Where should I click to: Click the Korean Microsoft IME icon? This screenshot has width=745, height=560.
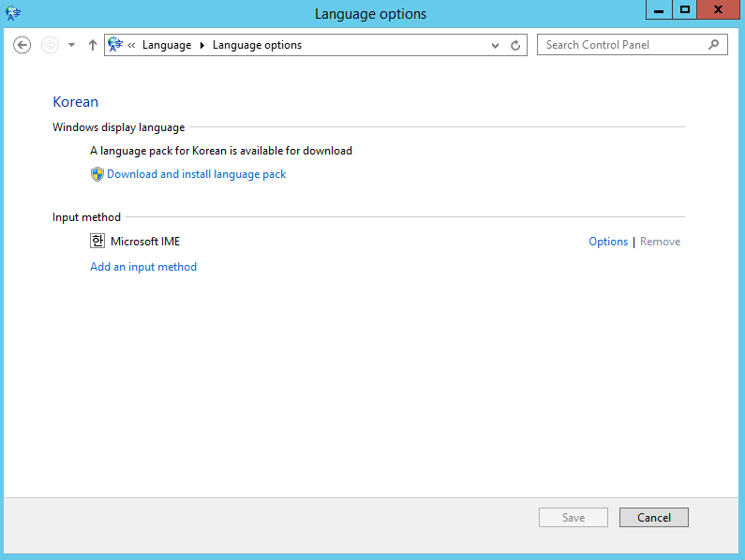tap(97, 241)
